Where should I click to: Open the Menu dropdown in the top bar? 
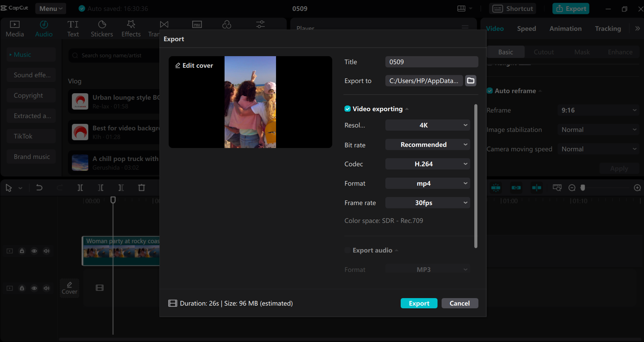tap(50, 8)
